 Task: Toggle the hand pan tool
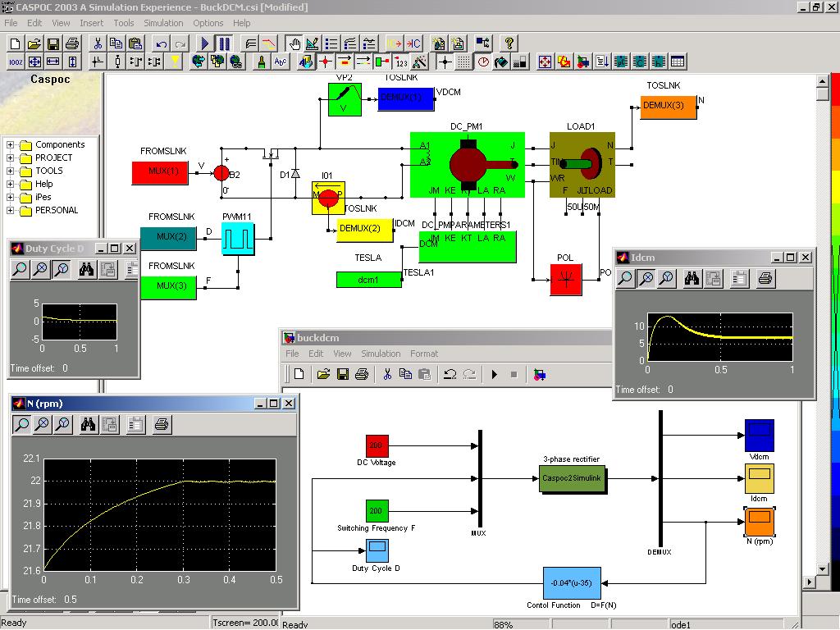coord(293,43)
